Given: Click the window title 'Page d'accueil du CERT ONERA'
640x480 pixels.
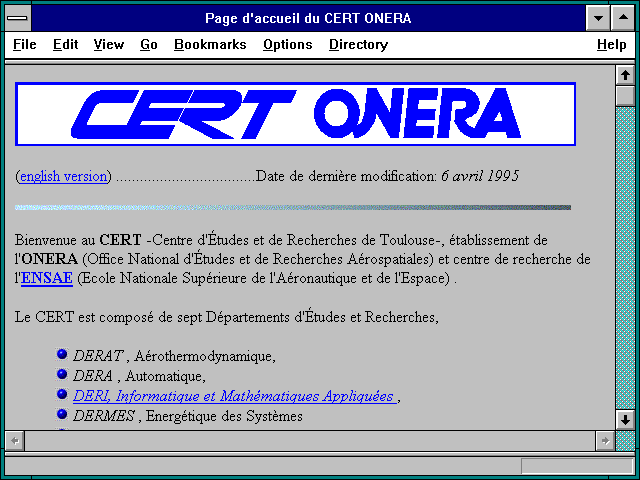Looking at the screenshot, I should pyautogui.click(x=308, y=18).
